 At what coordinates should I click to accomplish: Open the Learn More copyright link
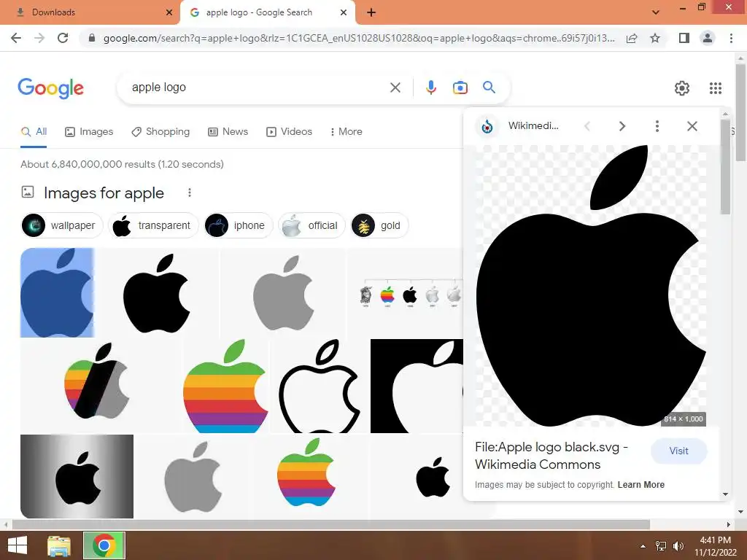pos(640,485)
